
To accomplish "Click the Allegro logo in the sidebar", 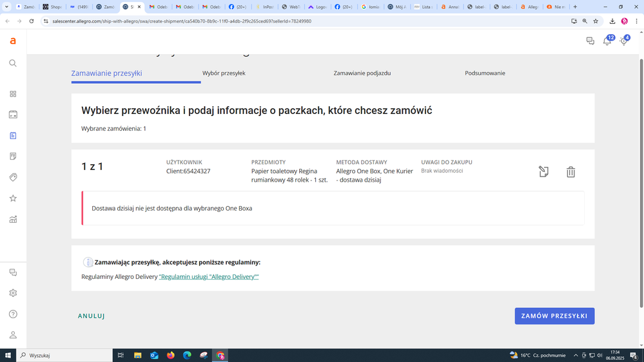I will tap(13, 41).
